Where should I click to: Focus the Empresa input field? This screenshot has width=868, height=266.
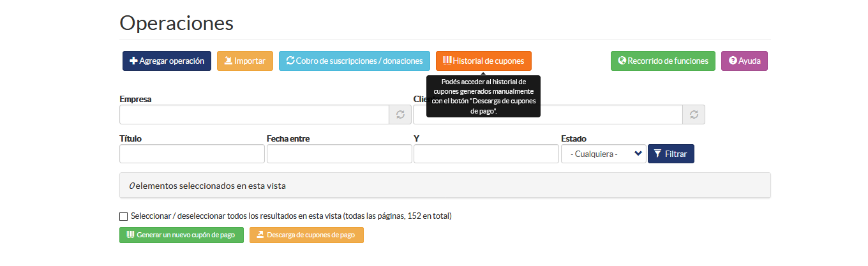pyautogui.click(x=255, y=115)
